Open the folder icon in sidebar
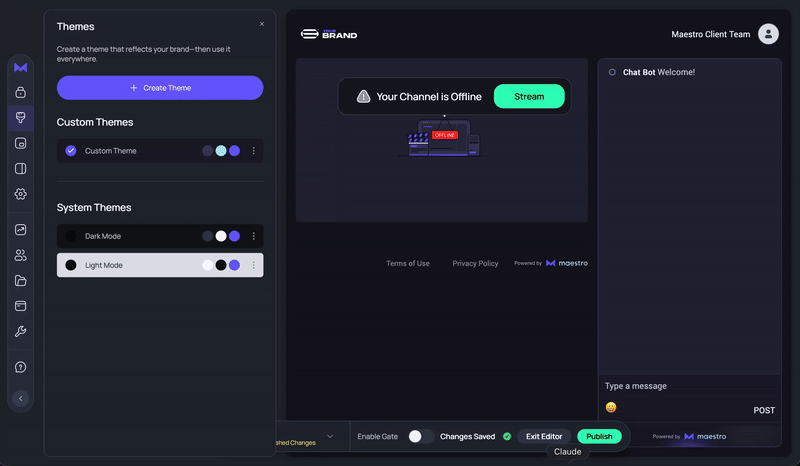 point(20,281)
